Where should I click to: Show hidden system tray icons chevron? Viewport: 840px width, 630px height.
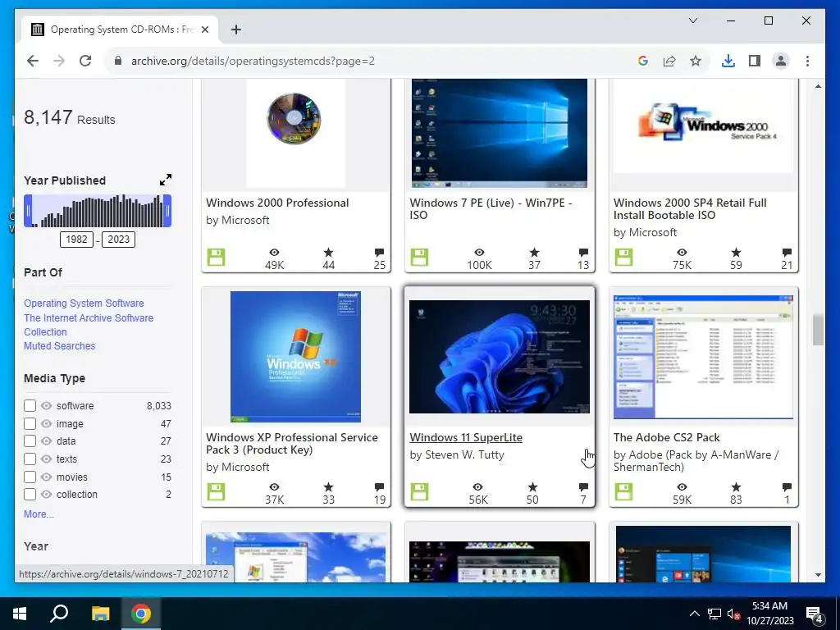click(x=694, y=614)
